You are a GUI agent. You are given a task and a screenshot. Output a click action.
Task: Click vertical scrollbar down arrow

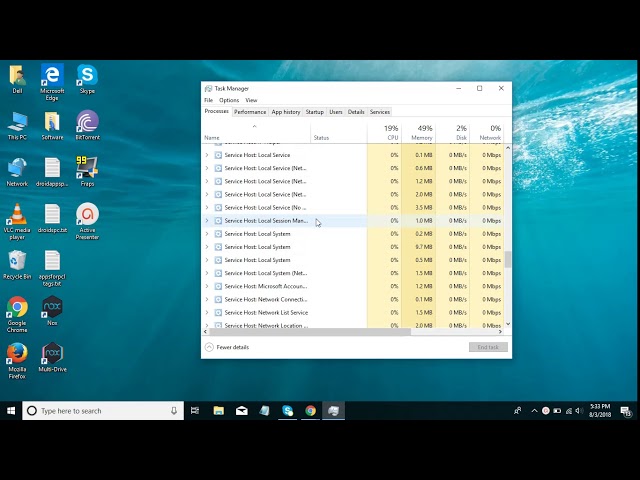click(508, 324)
